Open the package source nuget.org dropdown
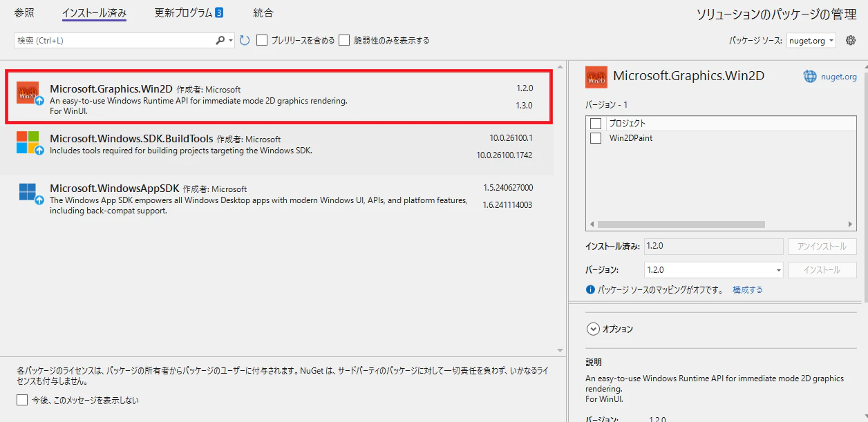This screenshot has height=422, width=868. 811,41
